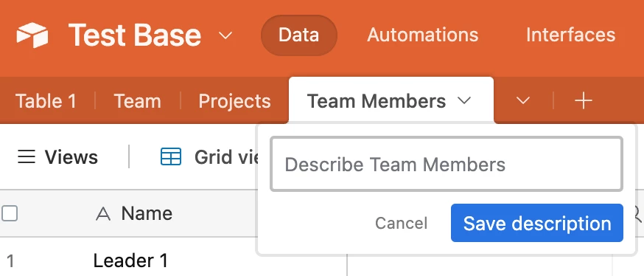This screenshot has width=644, height=276.
Task: Click the search magnifier icon at right edge
Action: [x=638, y=213]
